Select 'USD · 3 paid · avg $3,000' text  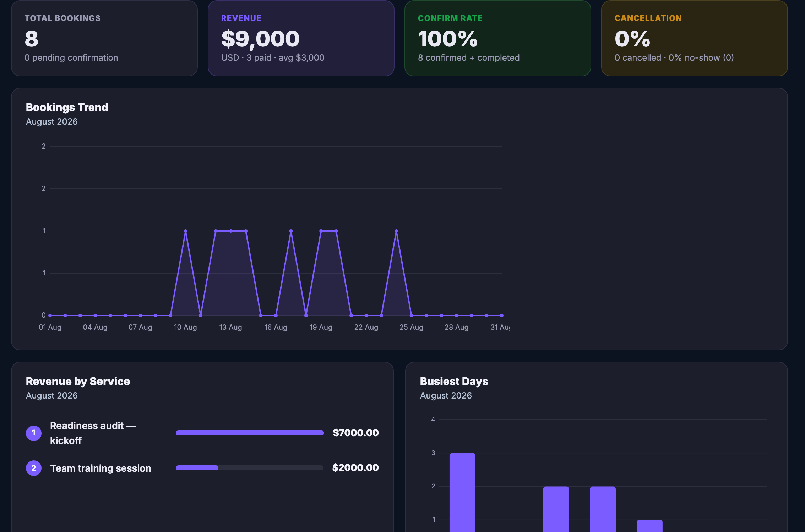pos(273,58)
